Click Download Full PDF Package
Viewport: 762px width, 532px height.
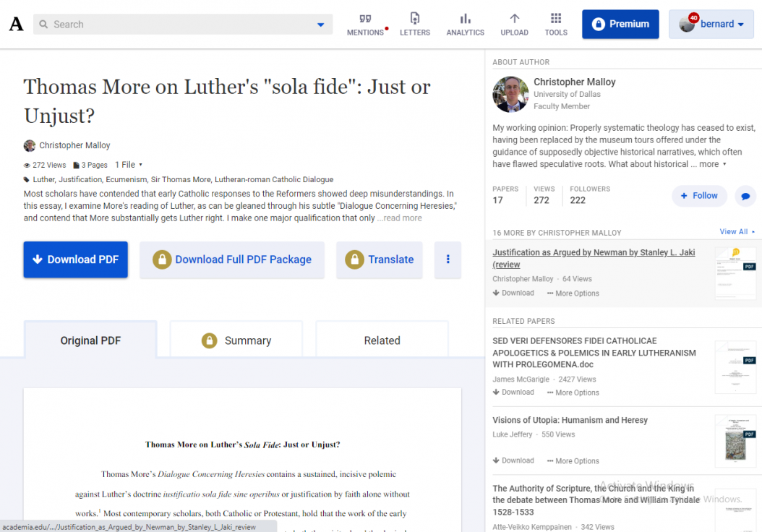point(232,259)
